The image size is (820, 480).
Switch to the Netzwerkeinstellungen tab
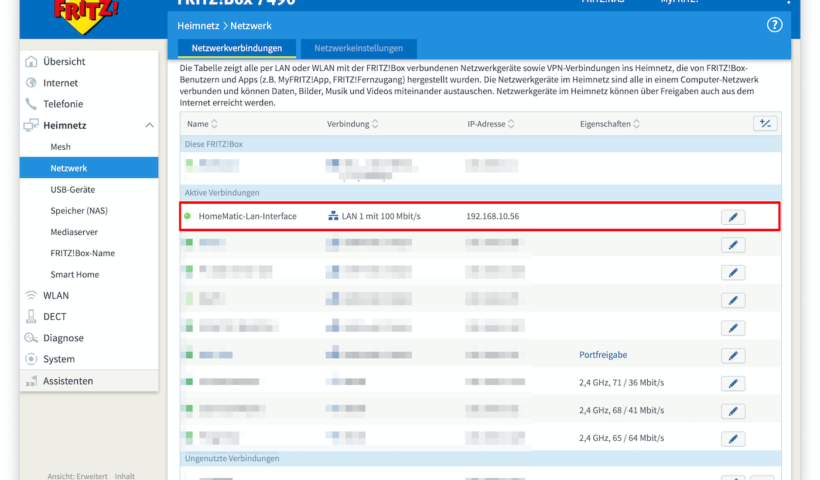click(359, 48)
